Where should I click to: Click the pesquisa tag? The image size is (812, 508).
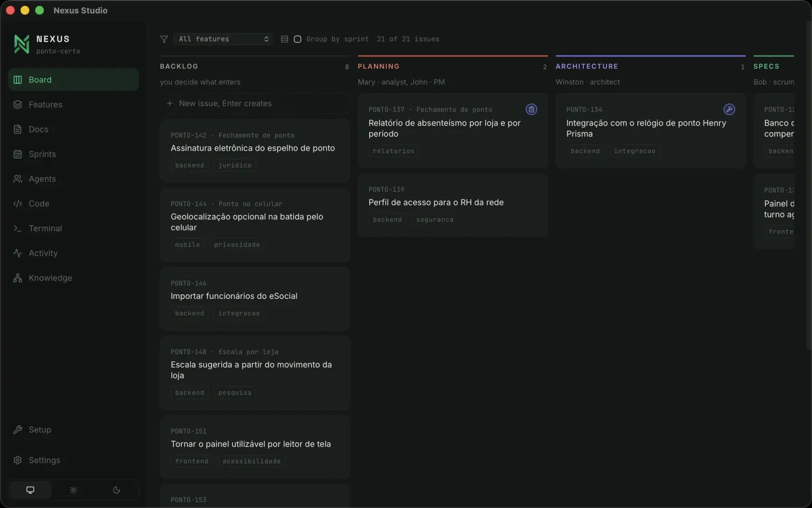tap(235, 393)
